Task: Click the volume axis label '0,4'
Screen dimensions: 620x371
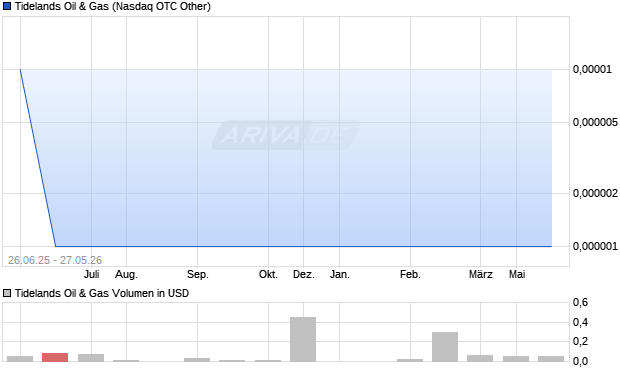Action: [x=580, y=322]
